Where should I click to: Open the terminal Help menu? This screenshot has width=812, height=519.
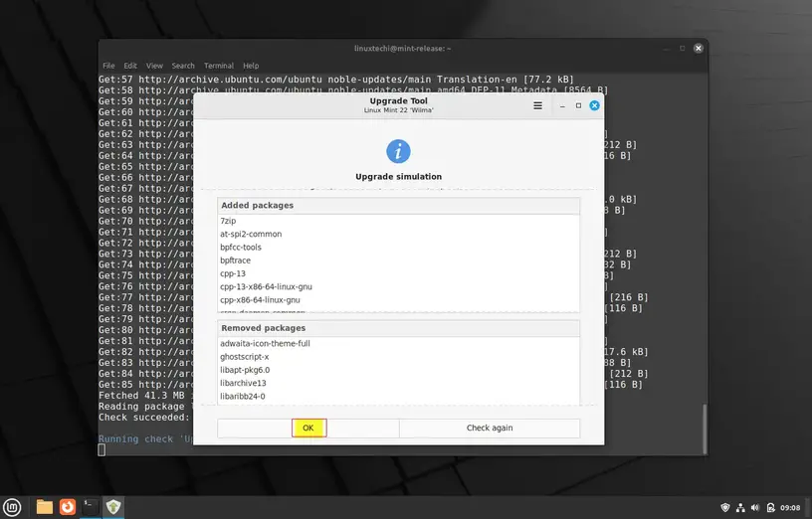point(251,66)
